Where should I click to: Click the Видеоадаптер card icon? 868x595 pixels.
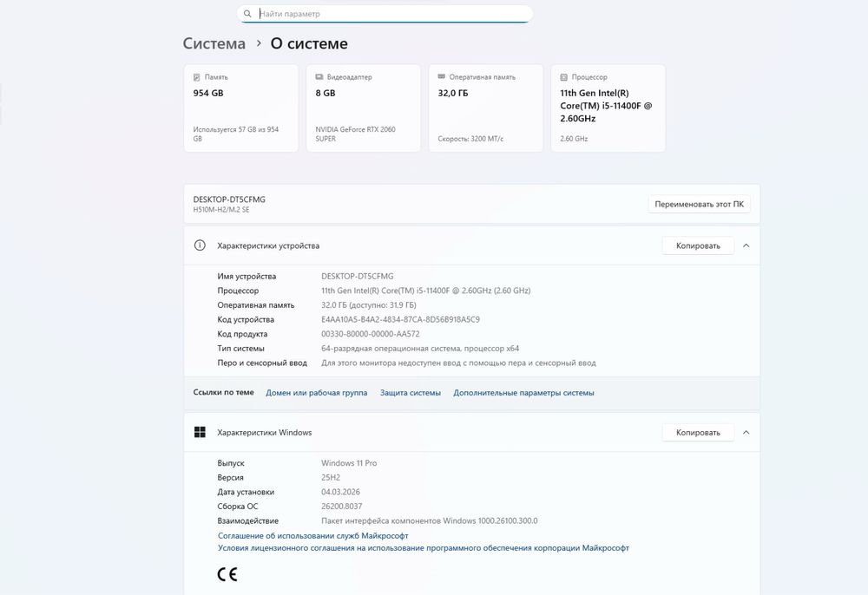point(319,77)
